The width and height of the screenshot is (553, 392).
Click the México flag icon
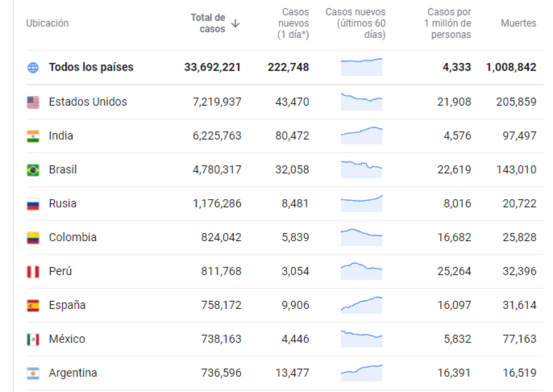[33, 339]
